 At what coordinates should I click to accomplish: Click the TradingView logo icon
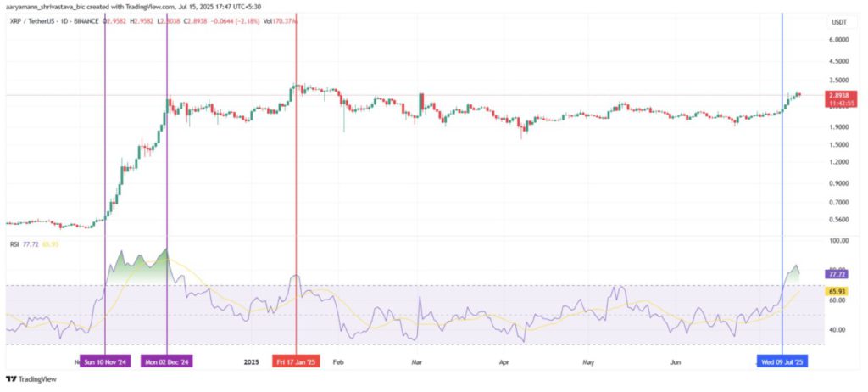coord(11,379)
